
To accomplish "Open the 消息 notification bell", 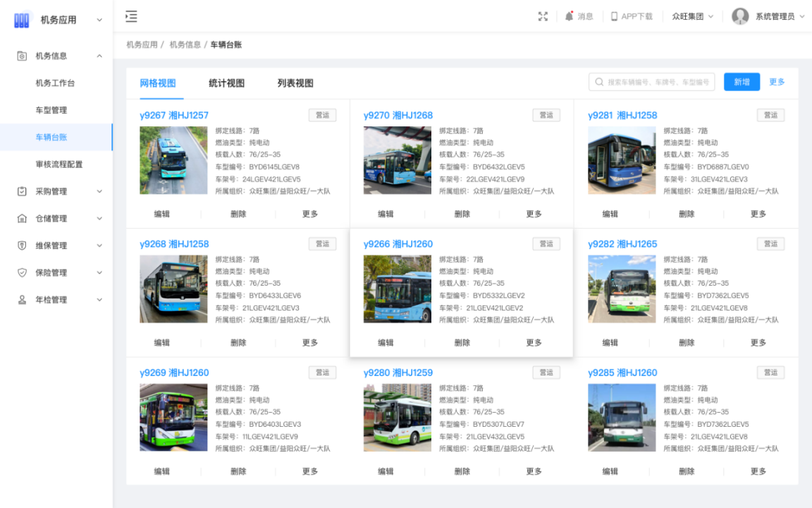I will pyautogui.click(x=570, y=16).
